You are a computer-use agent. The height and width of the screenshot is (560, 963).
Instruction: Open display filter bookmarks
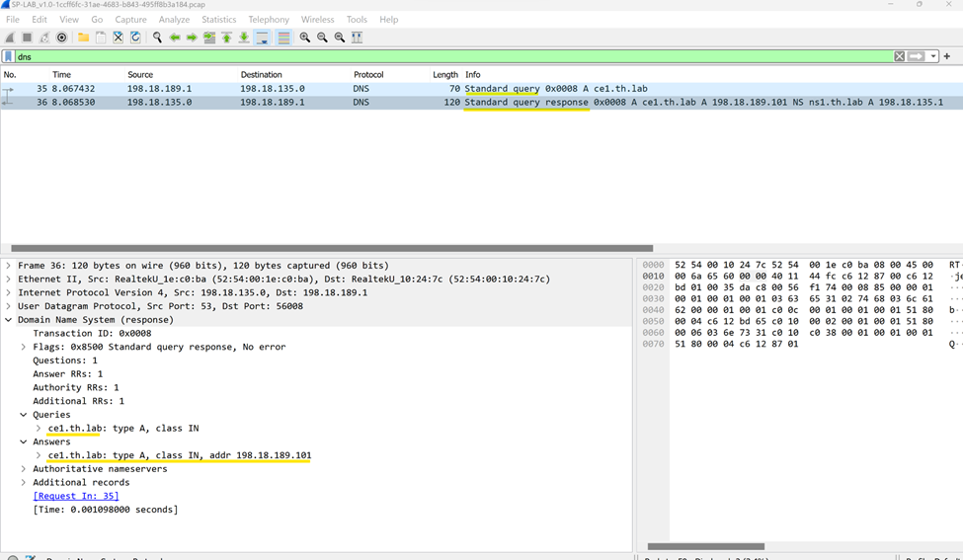pos(8,56)
